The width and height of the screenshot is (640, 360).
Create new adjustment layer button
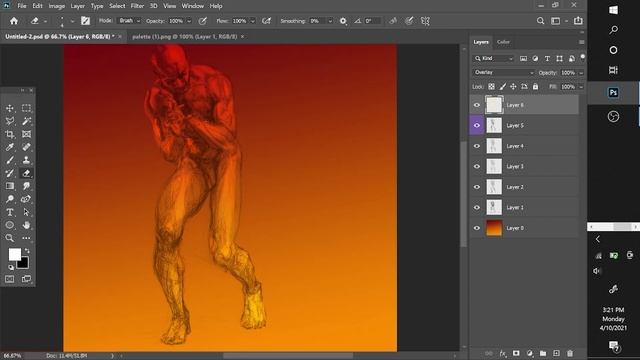(x=530, y=353)
